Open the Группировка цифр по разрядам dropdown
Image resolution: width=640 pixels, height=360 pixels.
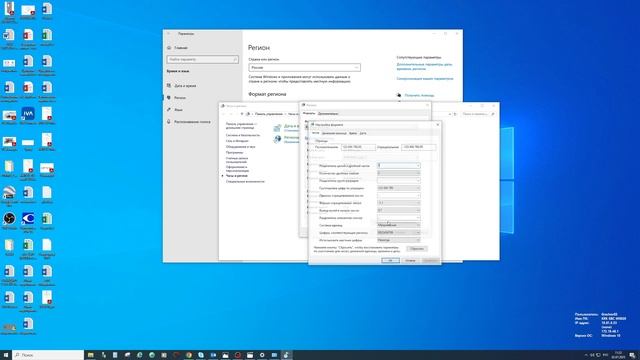pyautogui.click(x=398, y=188)
